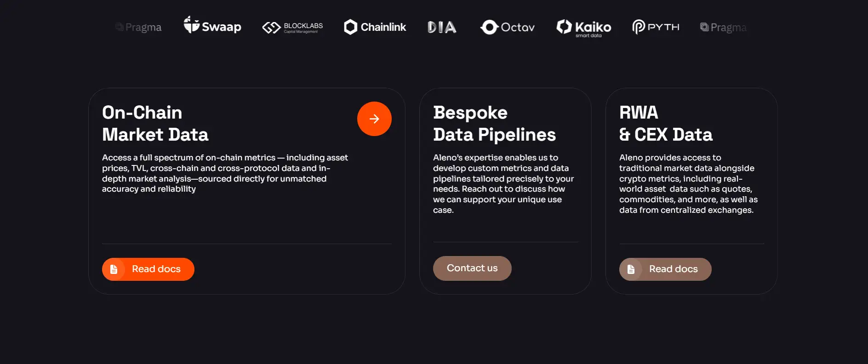Click the document icon in brown Read docs
Screen dimensions: 868x364
[631, 269]
